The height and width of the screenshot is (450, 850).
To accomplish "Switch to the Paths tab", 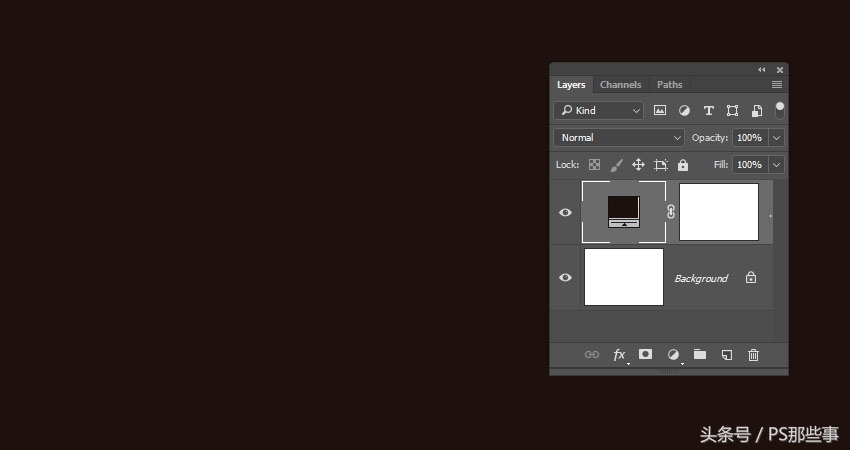I will (x=669, y=85).
